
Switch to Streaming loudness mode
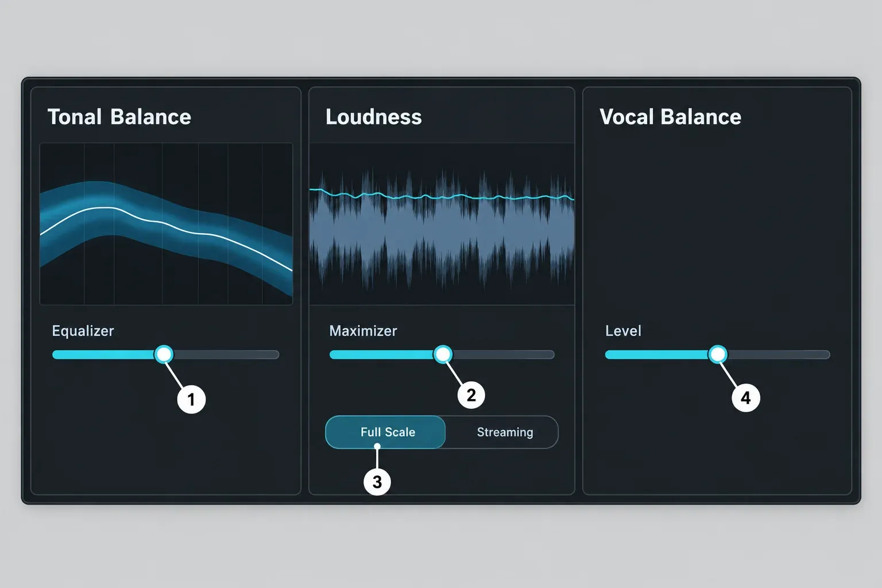[502, 432]
